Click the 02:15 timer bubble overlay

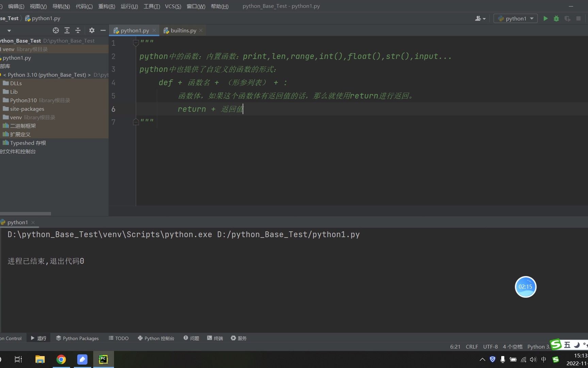point(525,287)
